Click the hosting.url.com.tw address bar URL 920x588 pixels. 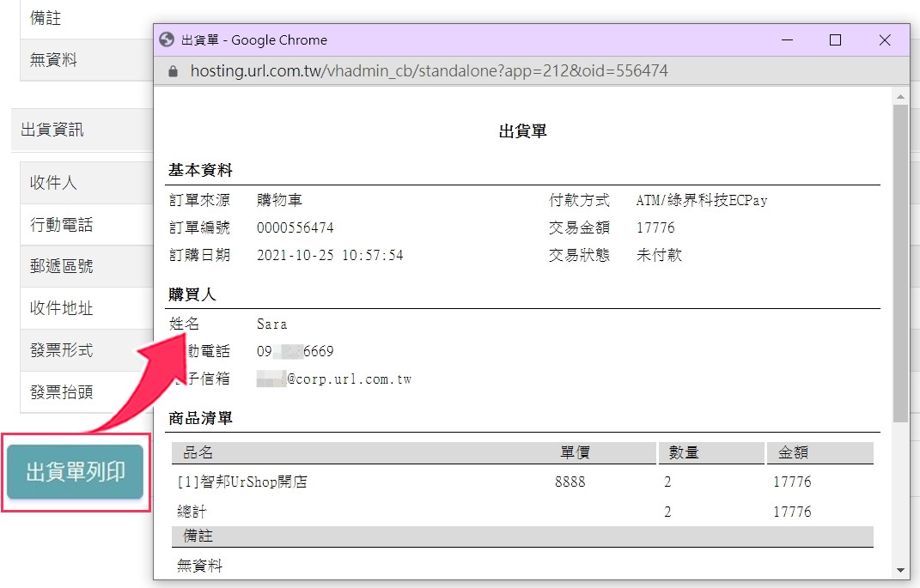(x=429, y=71)
